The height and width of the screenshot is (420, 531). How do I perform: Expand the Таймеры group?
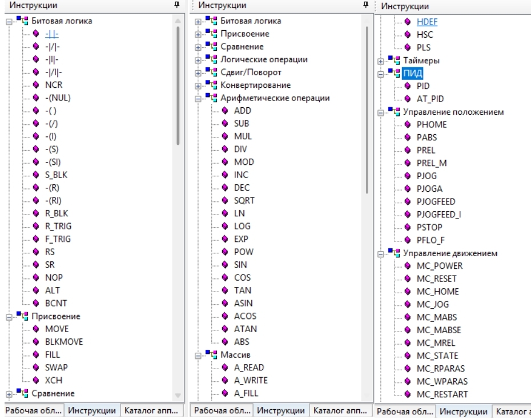coord(381,62)
